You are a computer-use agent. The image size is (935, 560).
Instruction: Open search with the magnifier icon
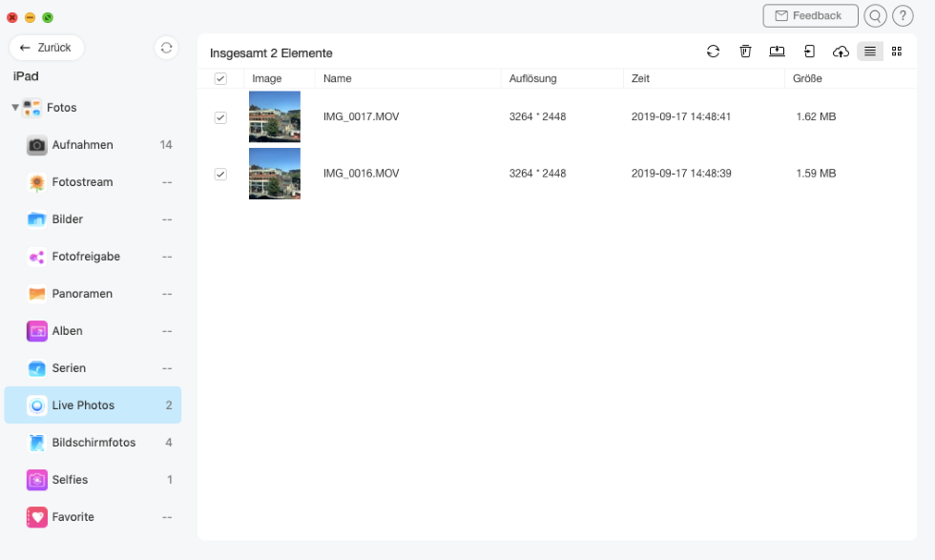coord(874,16)
